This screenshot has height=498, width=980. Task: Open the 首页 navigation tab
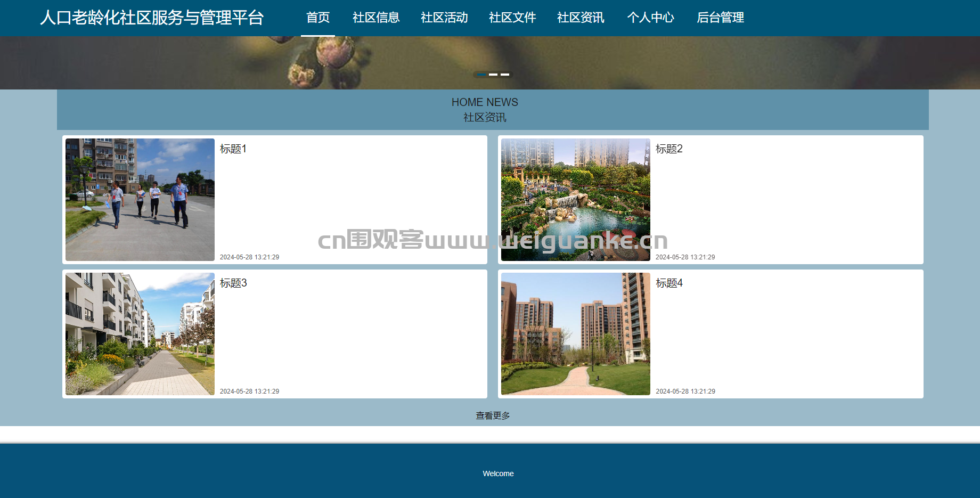318,18
